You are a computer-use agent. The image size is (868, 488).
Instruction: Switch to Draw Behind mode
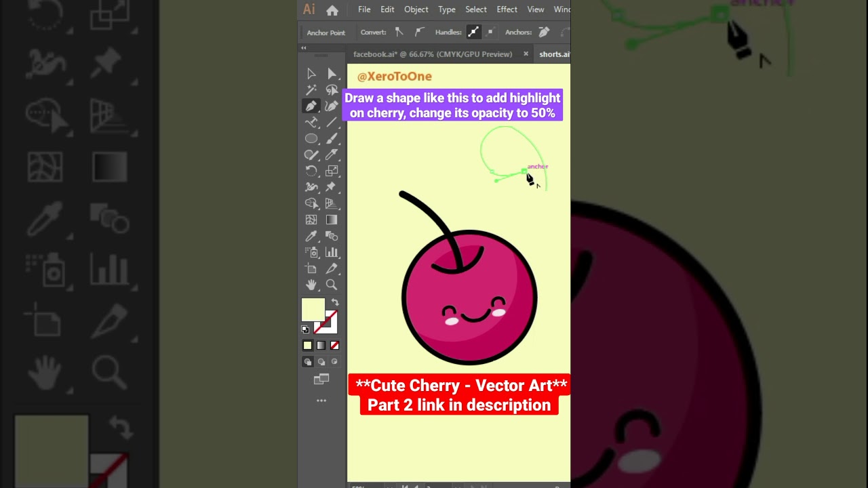pyautogui.click(x=321, y=362)
